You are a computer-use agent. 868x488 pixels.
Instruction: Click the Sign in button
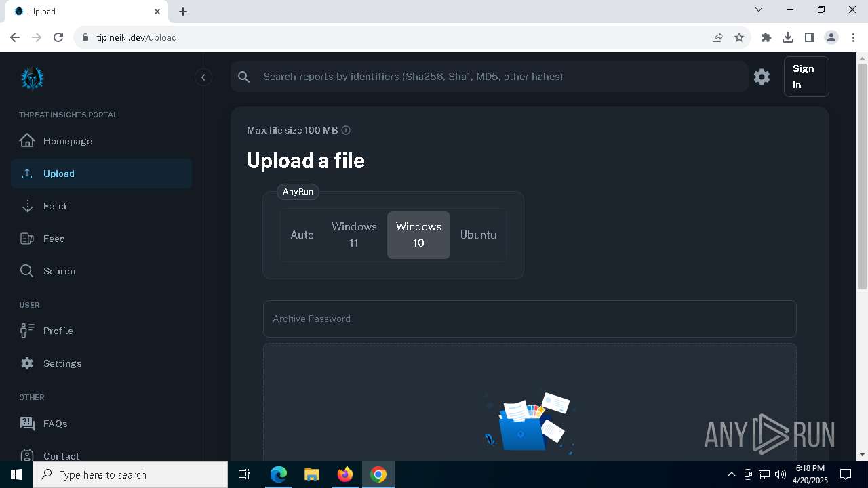click(806, 77)
